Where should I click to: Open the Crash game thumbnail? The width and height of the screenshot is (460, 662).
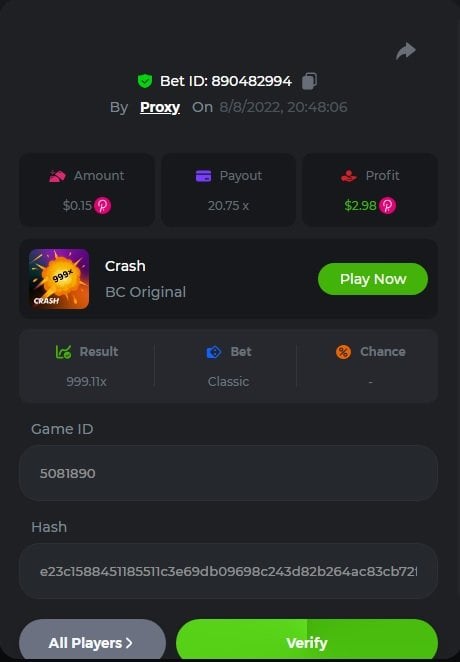tap(59, 279)
